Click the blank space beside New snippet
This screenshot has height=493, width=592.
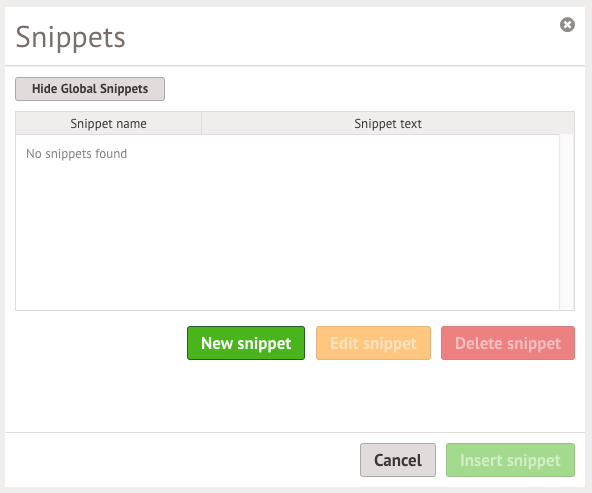click(x=101, y=343)
